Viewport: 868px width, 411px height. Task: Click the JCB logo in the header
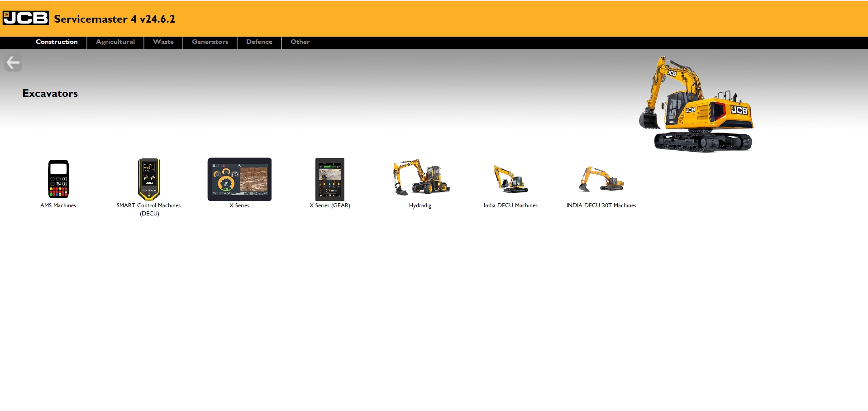(x=25, y=18)
